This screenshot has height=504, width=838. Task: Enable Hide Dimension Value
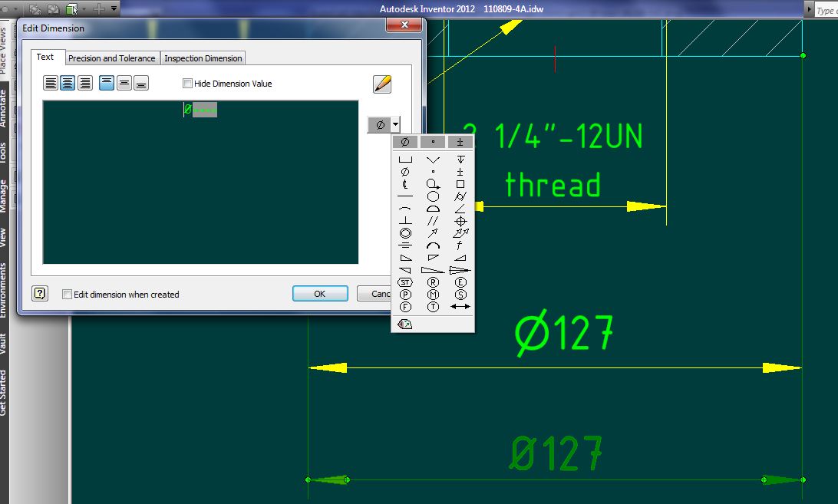(x=186, y=84)
